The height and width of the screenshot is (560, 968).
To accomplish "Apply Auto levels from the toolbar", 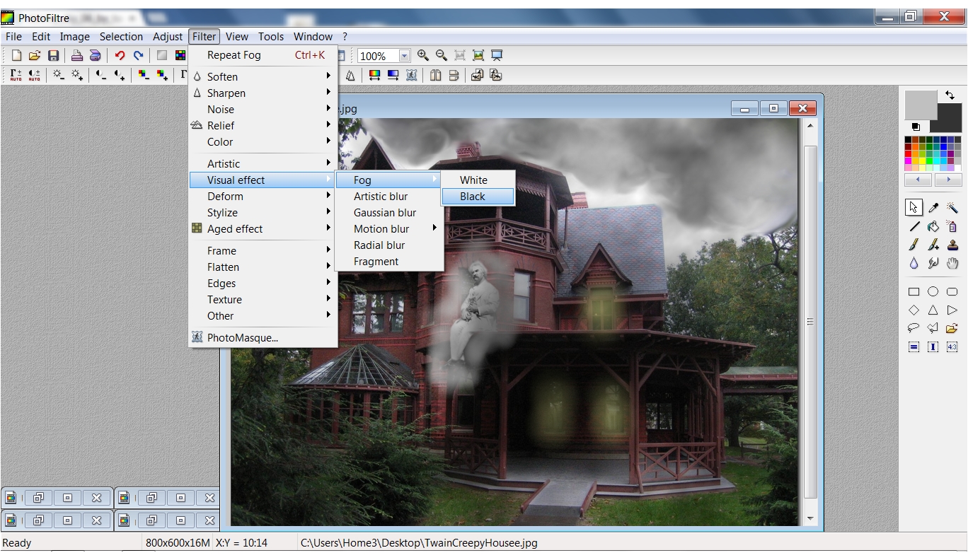I will [16, 75].
